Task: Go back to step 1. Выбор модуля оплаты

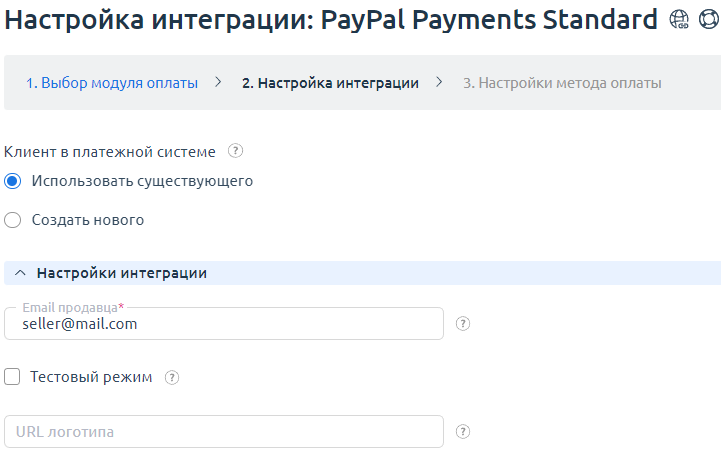Action: 112,83
